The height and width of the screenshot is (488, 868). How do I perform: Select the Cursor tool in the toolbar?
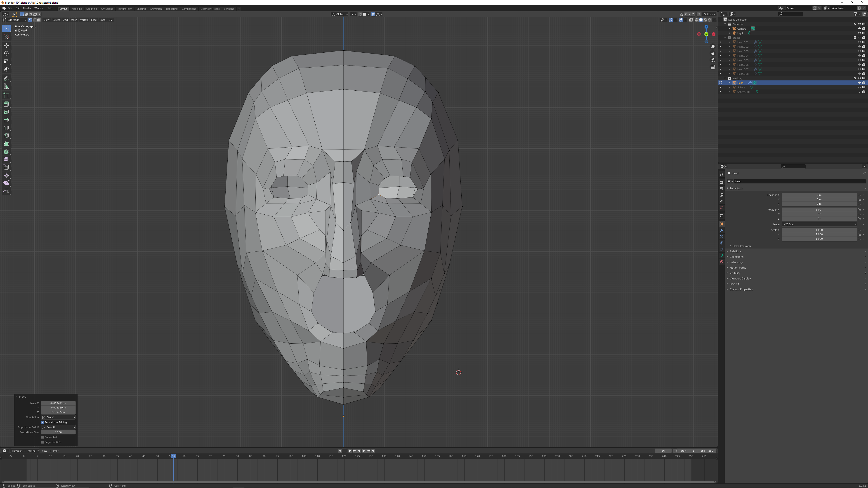coord(6,36)
